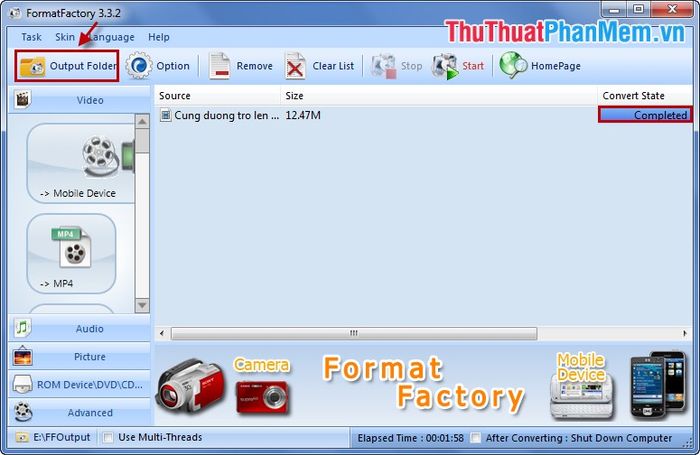Click the Audio music note icon
The image size is (700, 455).
click(x=22, y=328)
